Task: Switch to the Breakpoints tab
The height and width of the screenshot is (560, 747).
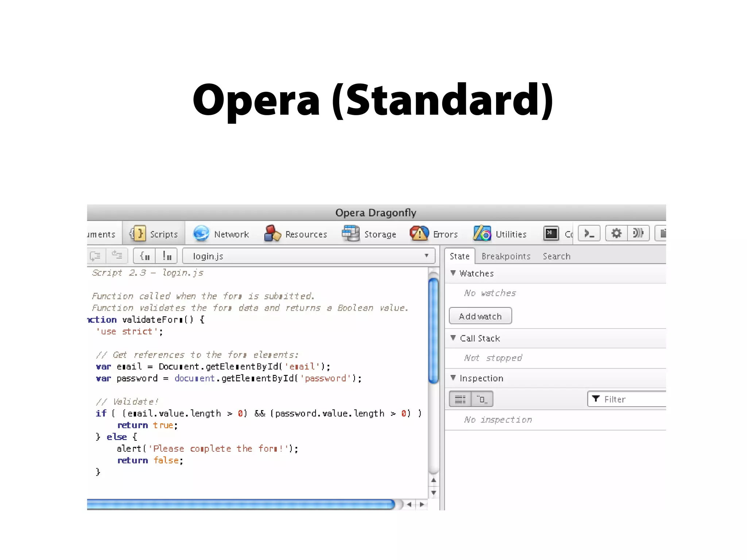Action: 506,256
